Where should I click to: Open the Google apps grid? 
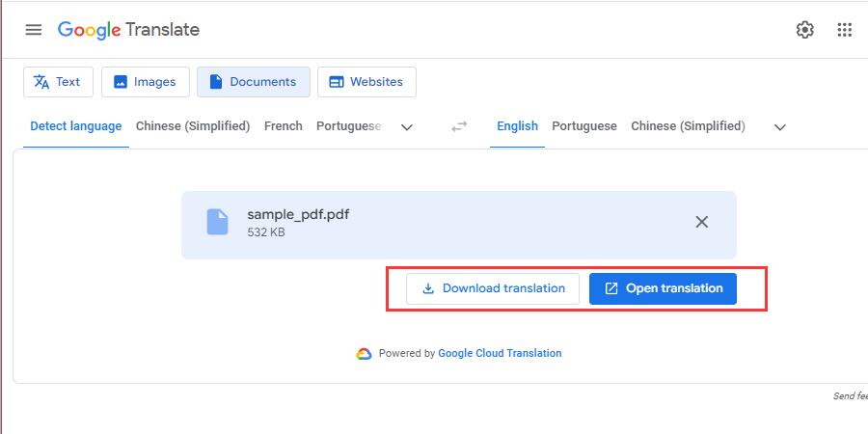(844, 30)
